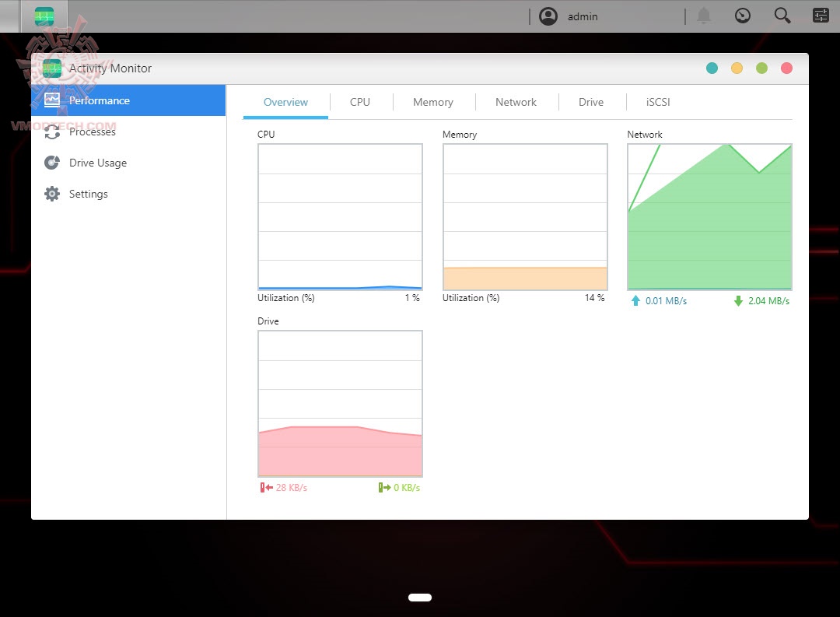Viewport: 840px width, 617px height.
Task: Switch to the iSCSI tab
Action: tap(658, 102)
